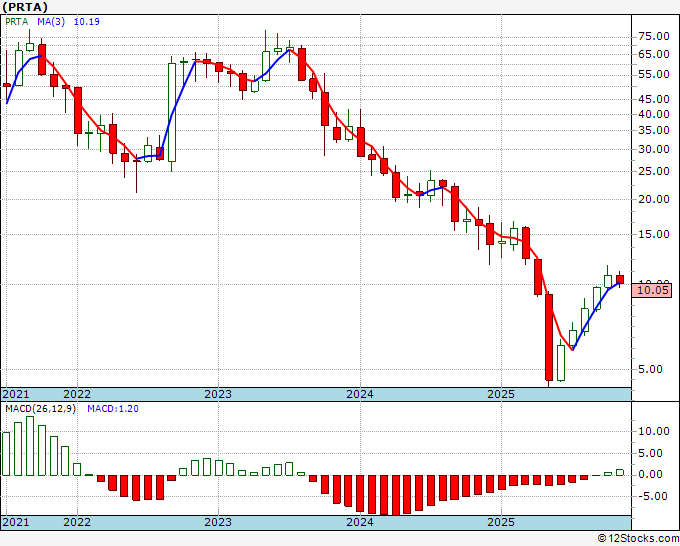The image size is (680, 546).
Task: Click the 30.00 price axis label
Action: click(654, 149)
